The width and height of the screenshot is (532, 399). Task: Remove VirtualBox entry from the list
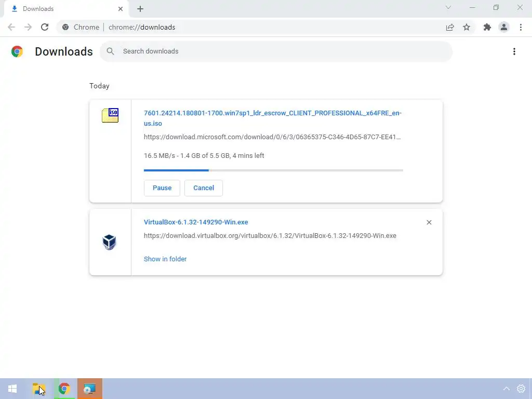(x=429, y=222)
